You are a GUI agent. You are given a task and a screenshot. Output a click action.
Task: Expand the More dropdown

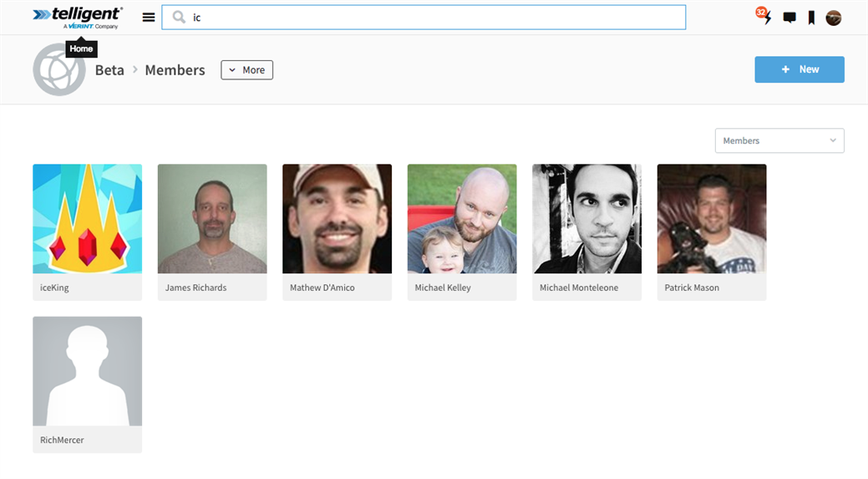pos(247,69)
